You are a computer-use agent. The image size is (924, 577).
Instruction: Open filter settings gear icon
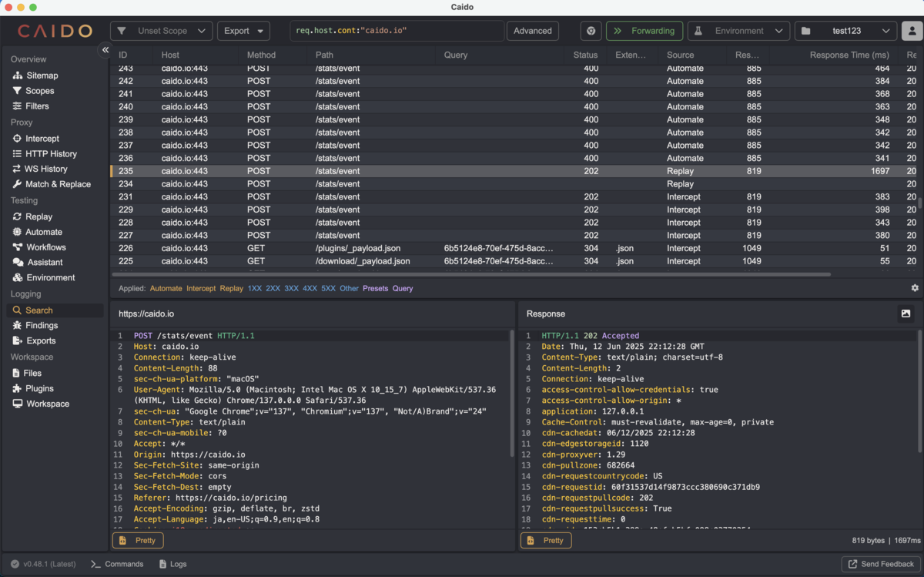[x=915, y=288]
